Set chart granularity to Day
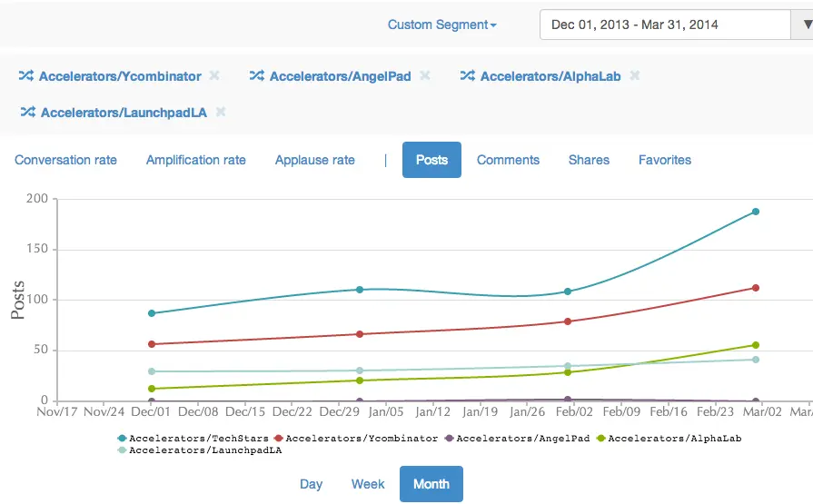The height and width of the screenshot is (504, 813). [311, 484]
